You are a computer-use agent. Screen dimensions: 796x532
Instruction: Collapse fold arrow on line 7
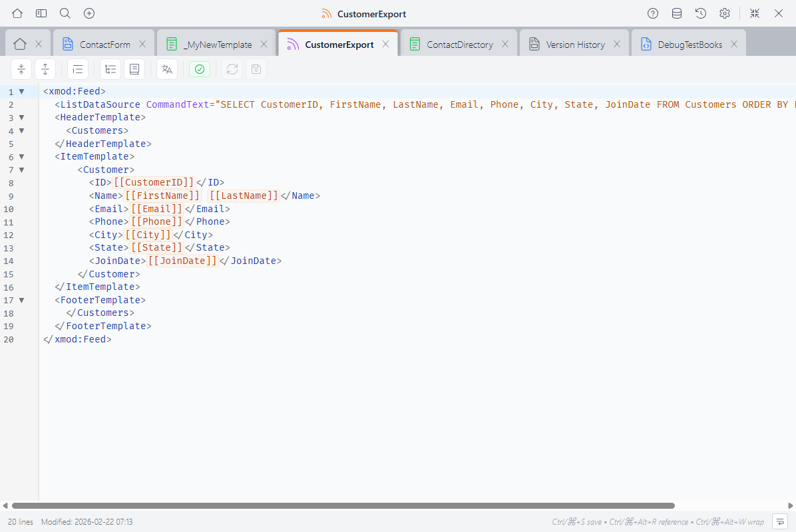[x=21, y=170]
